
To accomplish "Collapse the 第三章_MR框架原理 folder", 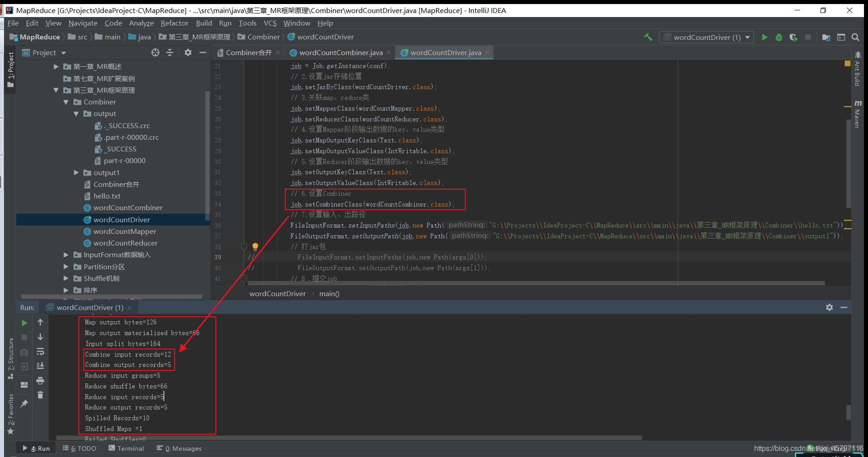I will [x=56, y=91].
